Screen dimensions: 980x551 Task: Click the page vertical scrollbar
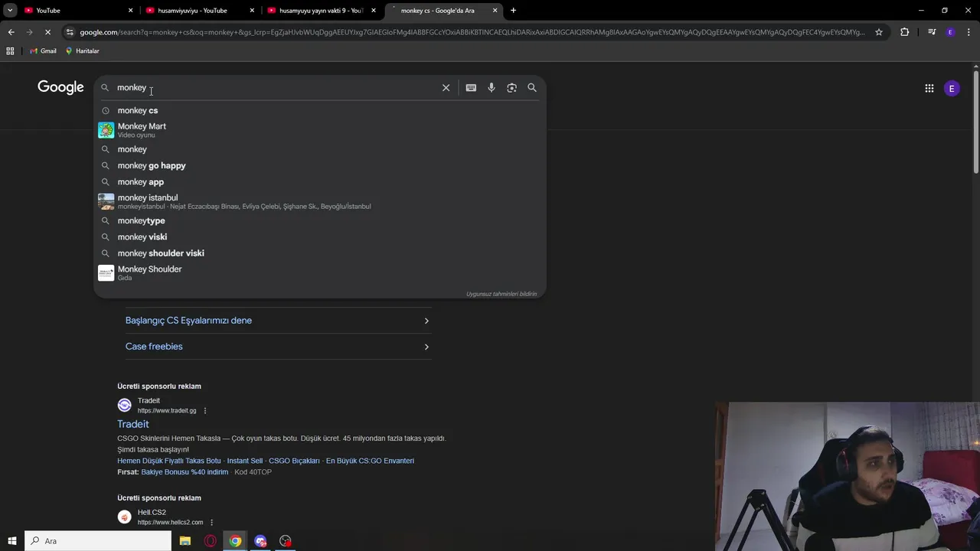click(976, 122)
